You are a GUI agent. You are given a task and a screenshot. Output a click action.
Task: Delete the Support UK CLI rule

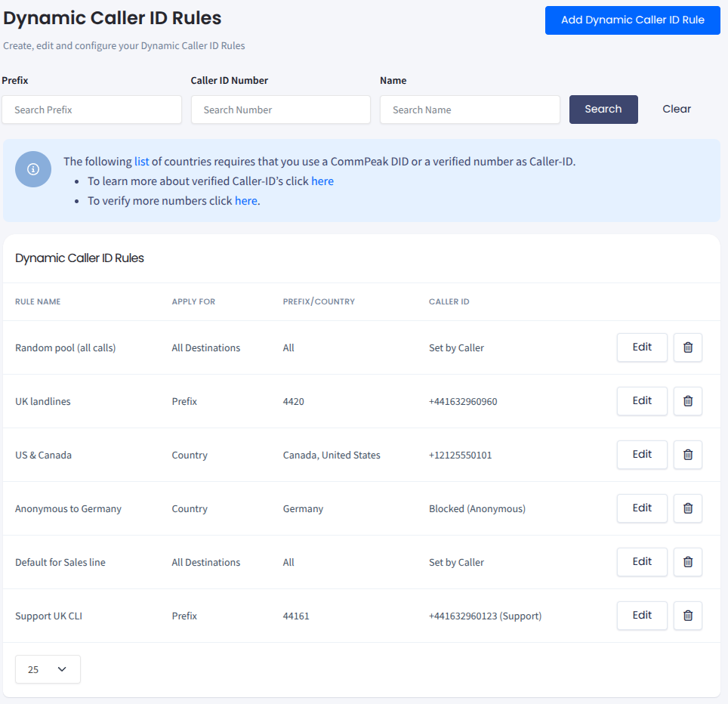click(688, 616)
